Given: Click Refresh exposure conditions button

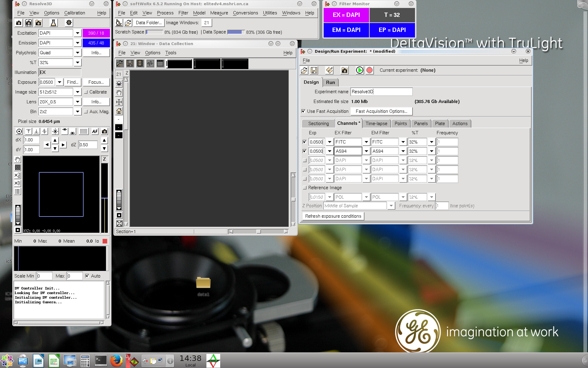Looking at the screenshot, I should tap(333, 216).
